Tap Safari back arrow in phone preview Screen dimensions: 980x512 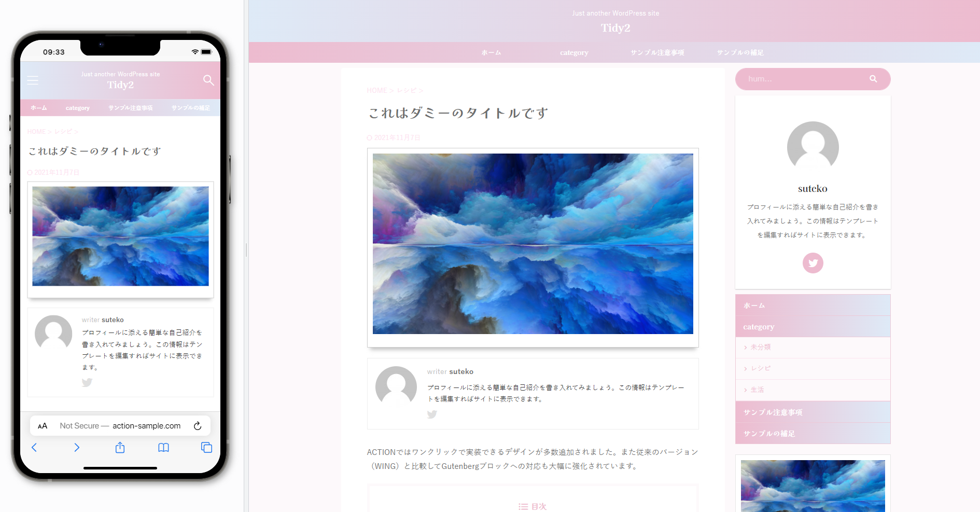coord(34,447)
